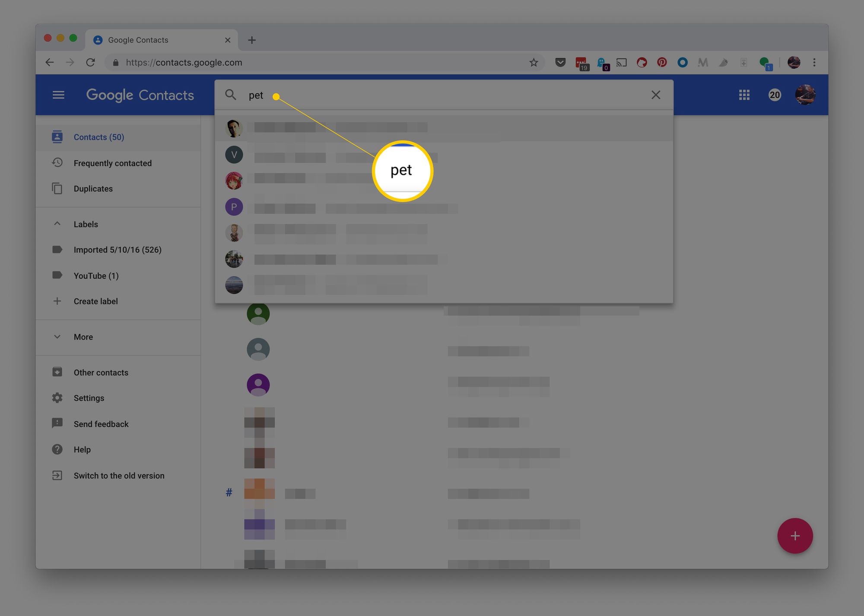Select Imported 5/10/16 label
Screen dimensions: 864x616
(118, 249)
